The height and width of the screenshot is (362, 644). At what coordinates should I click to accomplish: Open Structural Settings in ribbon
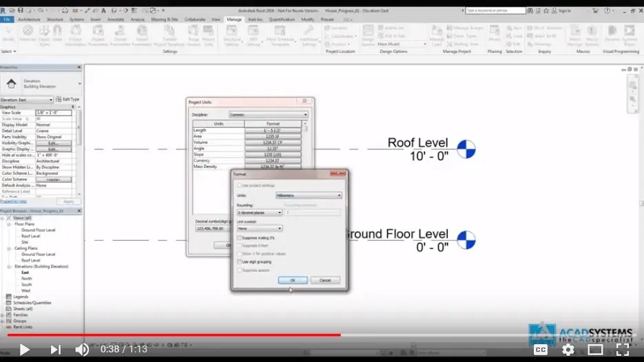click(231, 34)
